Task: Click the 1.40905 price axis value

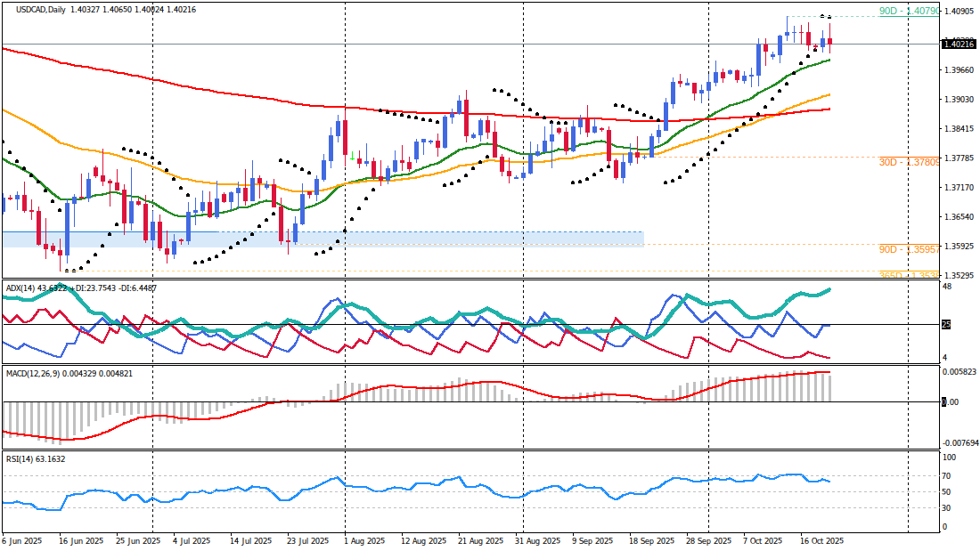Action: tap(961, 12)
